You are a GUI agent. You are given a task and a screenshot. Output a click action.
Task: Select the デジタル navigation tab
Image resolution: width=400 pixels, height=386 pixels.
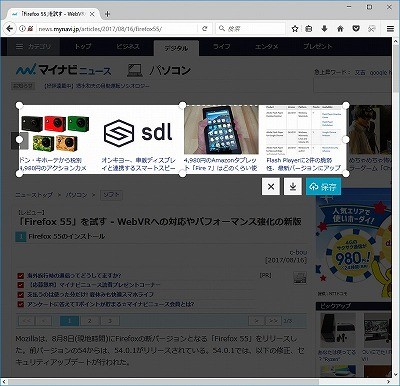[176, 48]
